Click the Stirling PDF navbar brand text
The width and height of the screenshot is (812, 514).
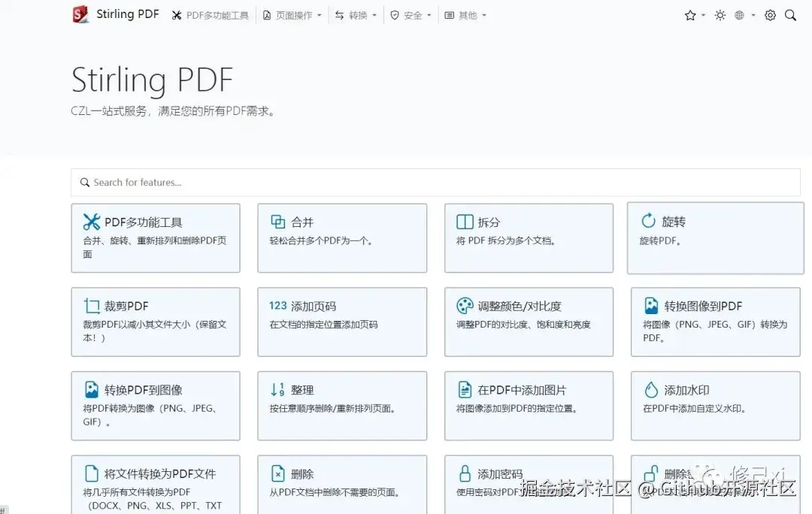(127, 14)
